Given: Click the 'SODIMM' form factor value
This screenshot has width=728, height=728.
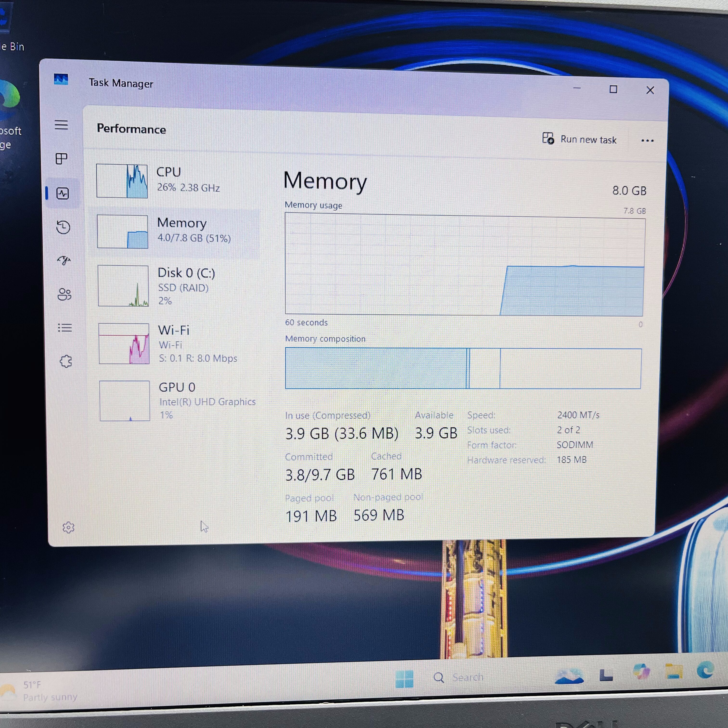Looking at the screenshot, I should tap(575, 445).
